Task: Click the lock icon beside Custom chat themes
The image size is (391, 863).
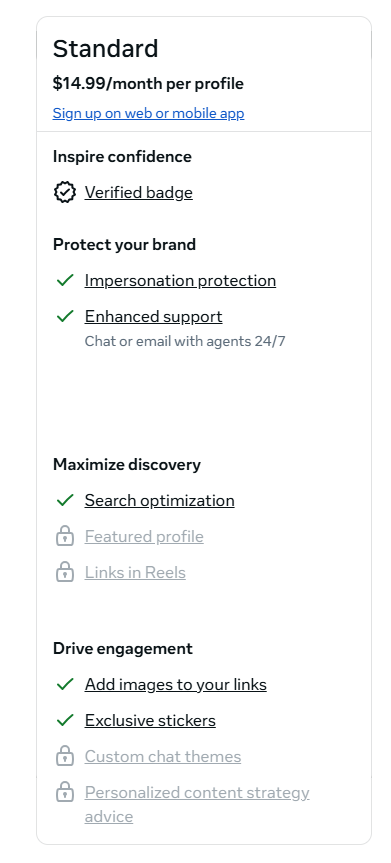Action: pos(65,756)
